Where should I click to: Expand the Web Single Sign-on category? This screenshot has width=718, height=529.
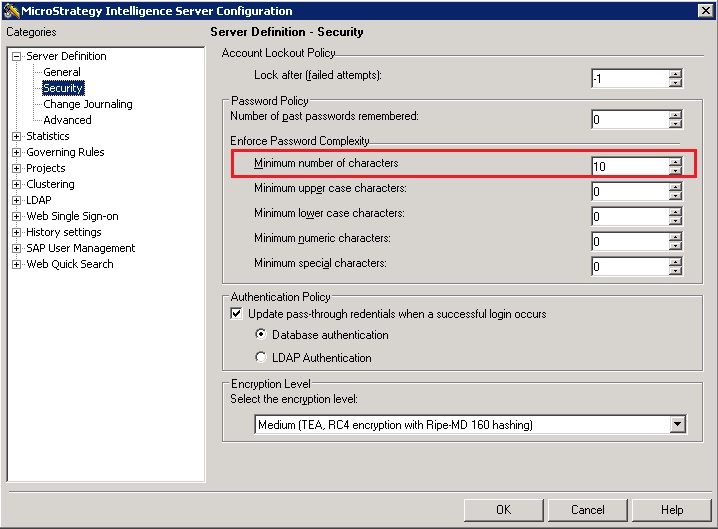pyautogui.click(x=16, y=217)
